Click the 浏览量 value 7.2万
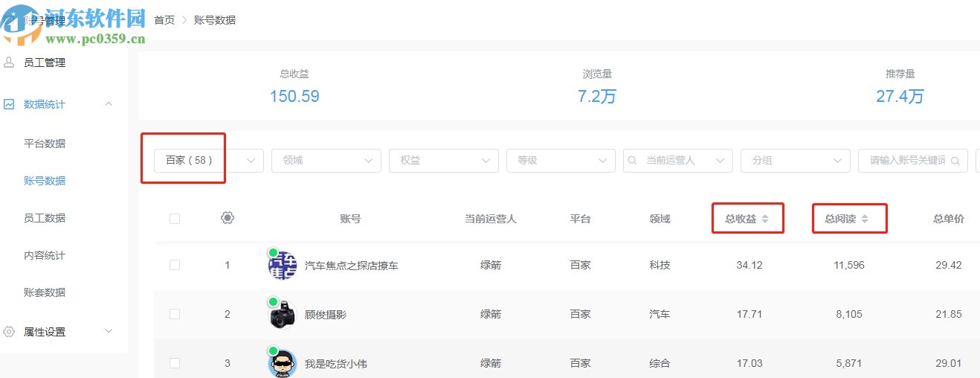 click(x=597, y=96)
